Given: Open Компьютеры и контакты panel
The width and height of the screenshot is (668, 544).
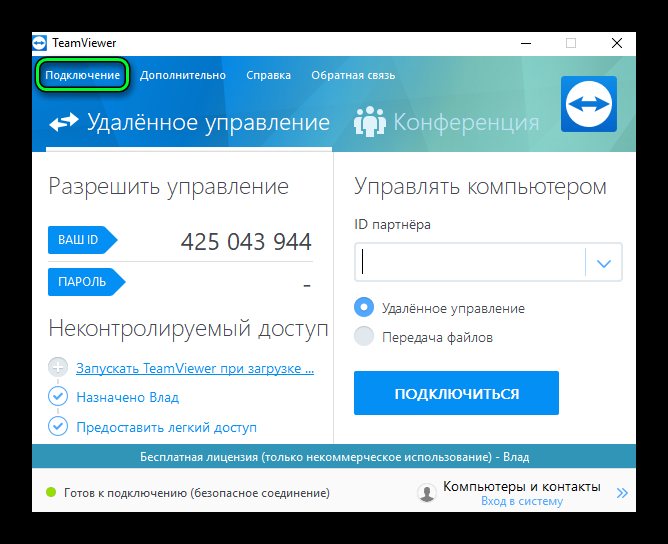Looking at the screenshot, I should [x=522, y=486].
